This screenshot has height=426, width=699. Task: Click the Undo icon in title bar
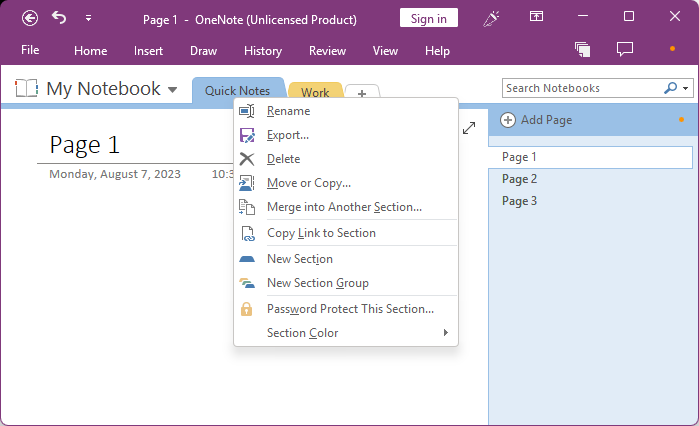[x=59, y=18]
